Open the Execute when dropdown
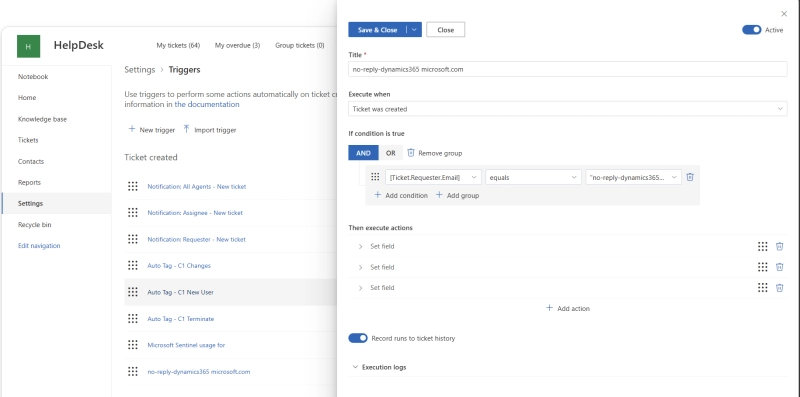 click(567, 109)
